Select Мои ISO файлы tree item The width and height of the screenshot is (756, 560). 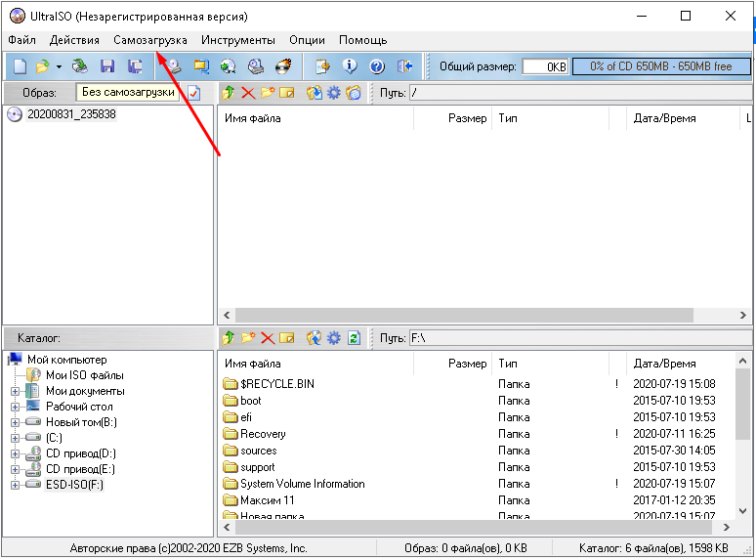pyautogui.click(x=85, y=375)
